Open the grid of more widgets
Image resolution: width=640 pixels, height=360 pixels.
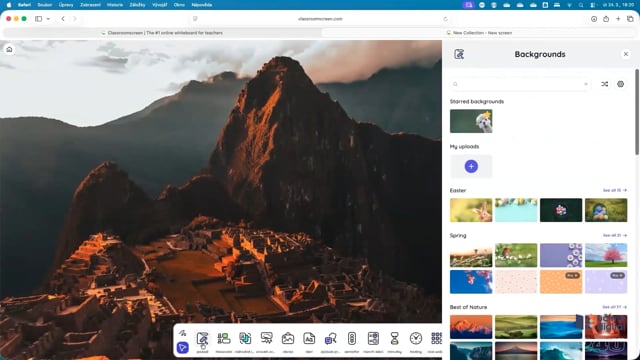point(436,339)
